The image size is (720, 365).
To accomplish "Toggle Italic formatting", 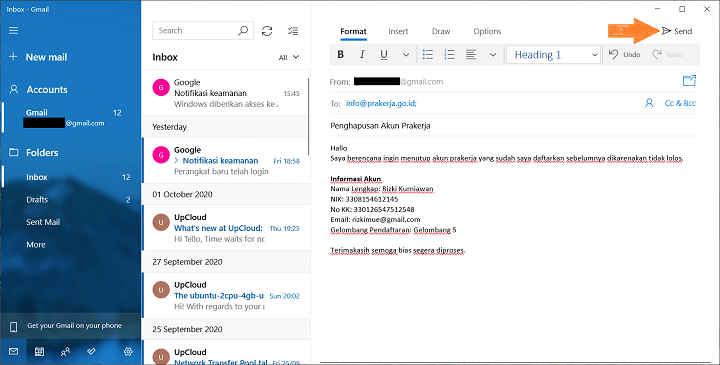I will coord(362,55).
